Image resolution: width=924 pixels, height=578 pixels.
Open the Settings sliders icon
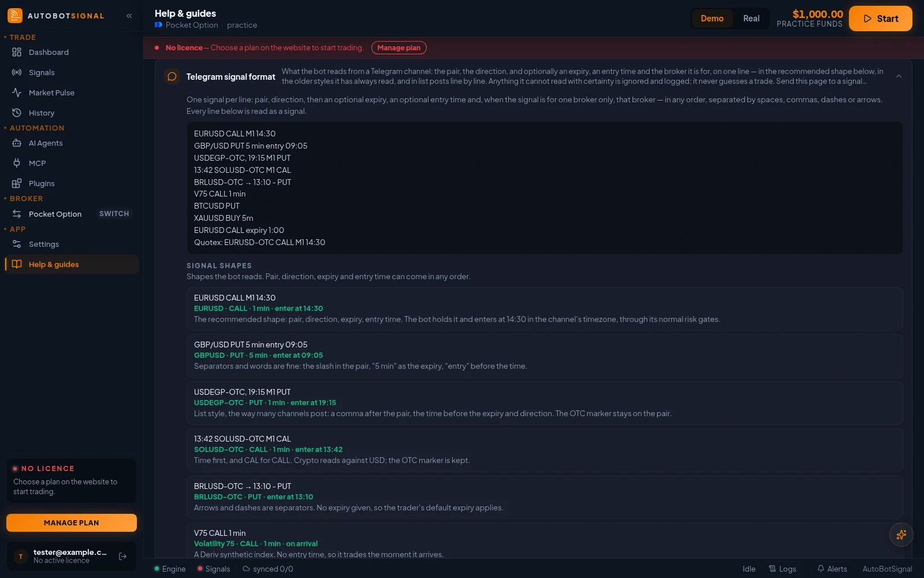[x=17, y=244]
